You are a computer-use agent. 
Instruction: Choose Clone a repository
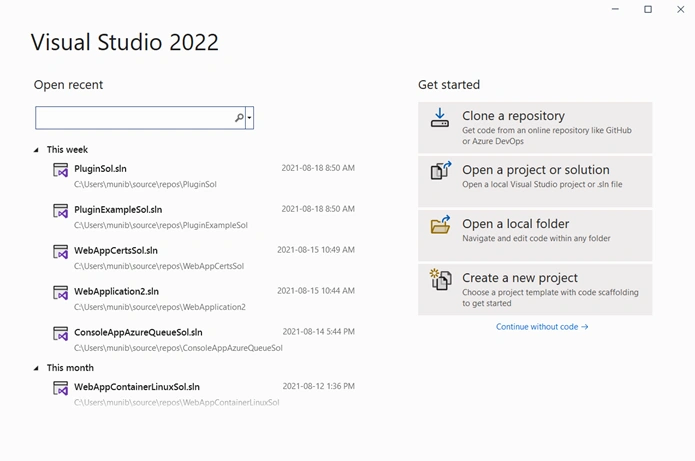(x=535, y=128)
